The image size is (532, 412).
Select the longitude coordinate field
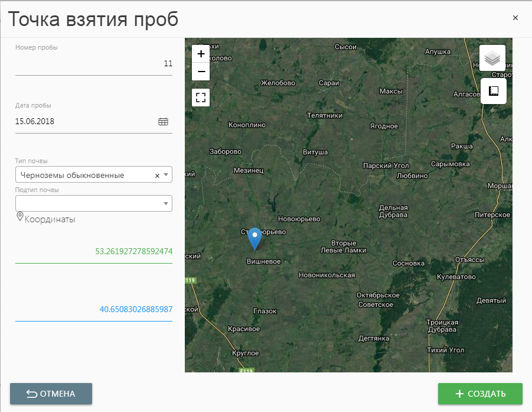coord(93,309)
